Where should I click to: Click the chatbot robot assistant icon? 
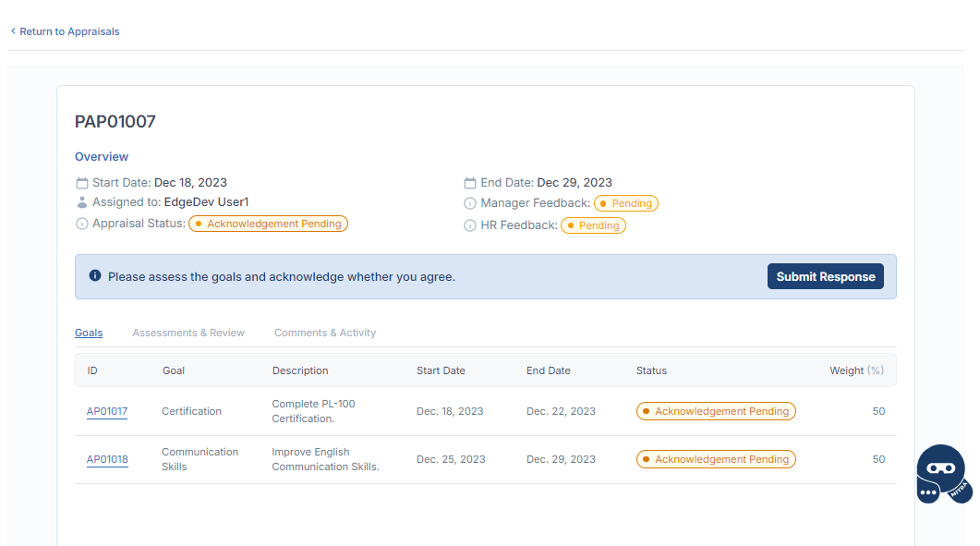click(x=941, y=474)
